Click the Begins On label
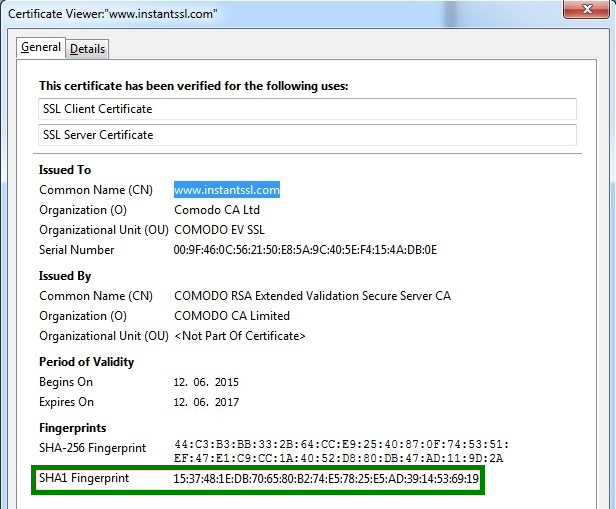The width and height of the screenshot is (616, 509). click(66, 382)
